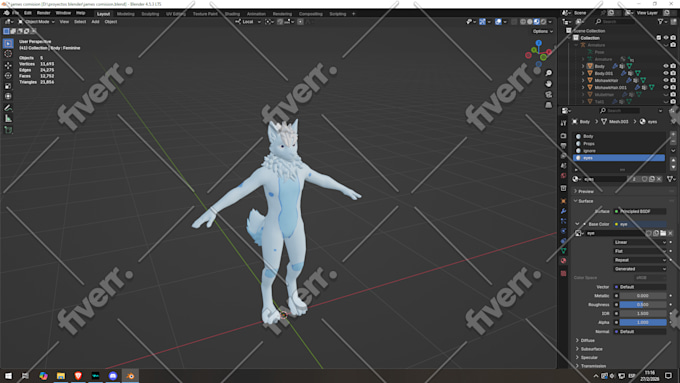Open the Material properties tab
Viewport: 680px width, 383px height.
[x=563, y=261]
